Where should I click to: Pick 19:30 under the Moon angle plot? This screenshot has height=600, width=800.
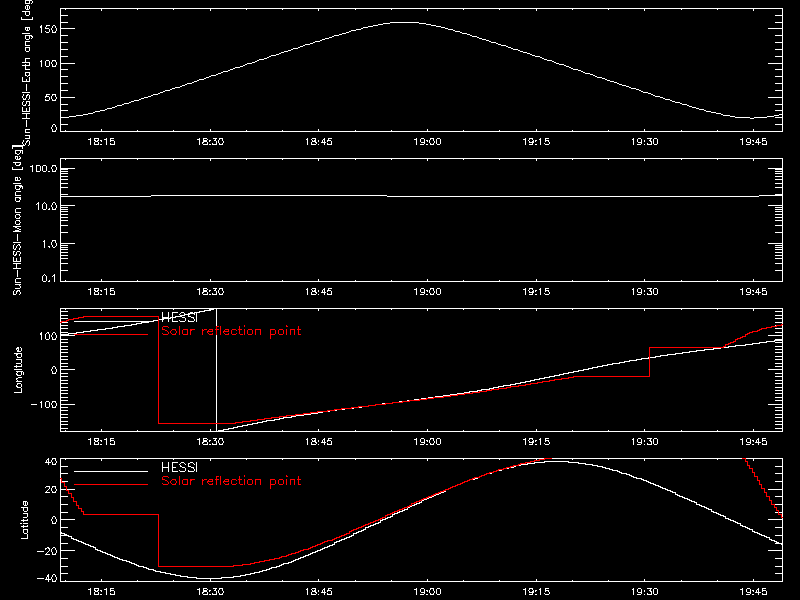(x=644, y=292)
